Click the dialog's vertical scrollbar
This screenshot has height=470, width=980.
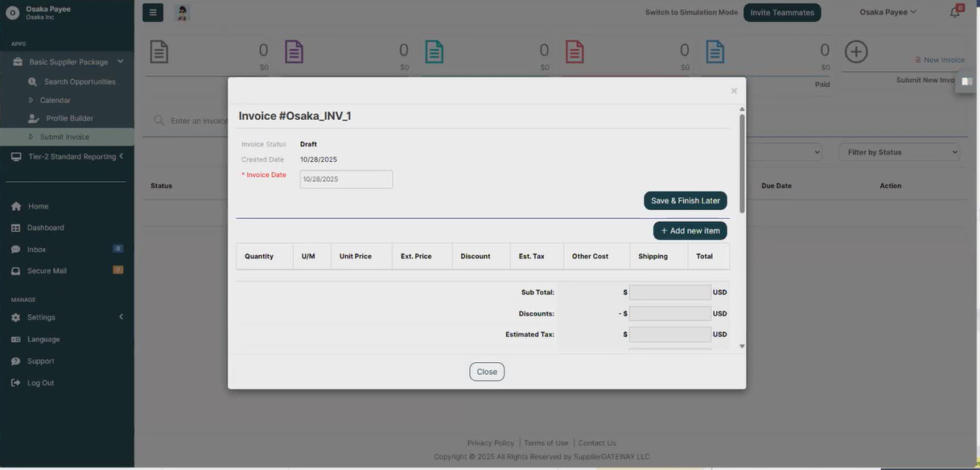742,161
